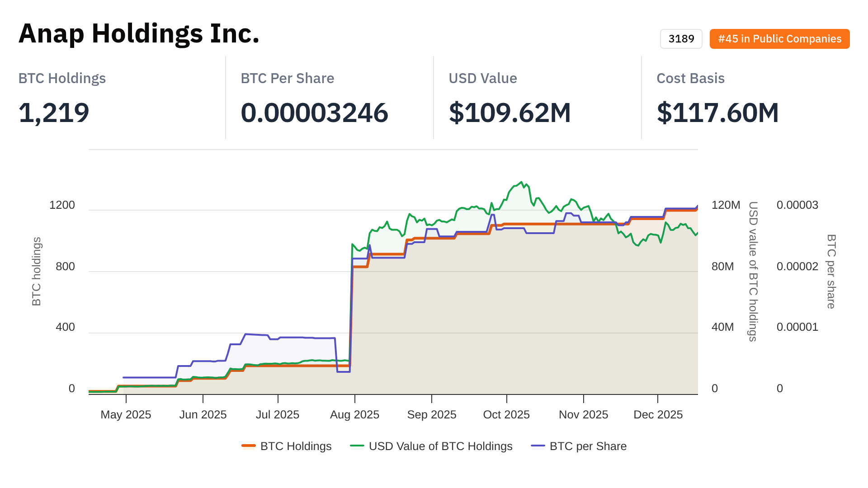Toggle BTC Holdings legend series
This screenshot has height=488, width=868.
tap(296, 446)
